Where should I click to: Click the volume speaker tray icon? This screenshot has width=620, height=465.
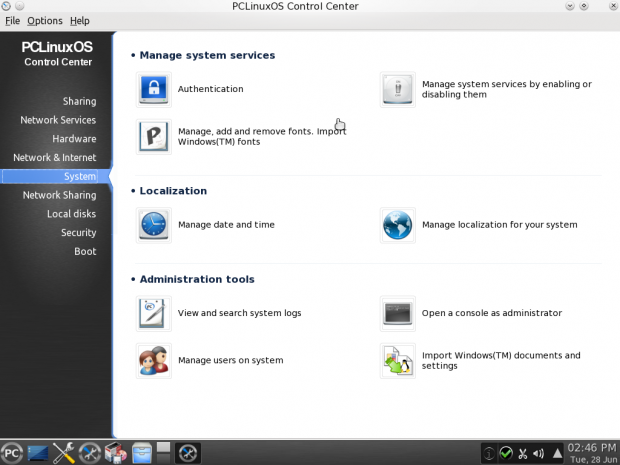point(539,453)
